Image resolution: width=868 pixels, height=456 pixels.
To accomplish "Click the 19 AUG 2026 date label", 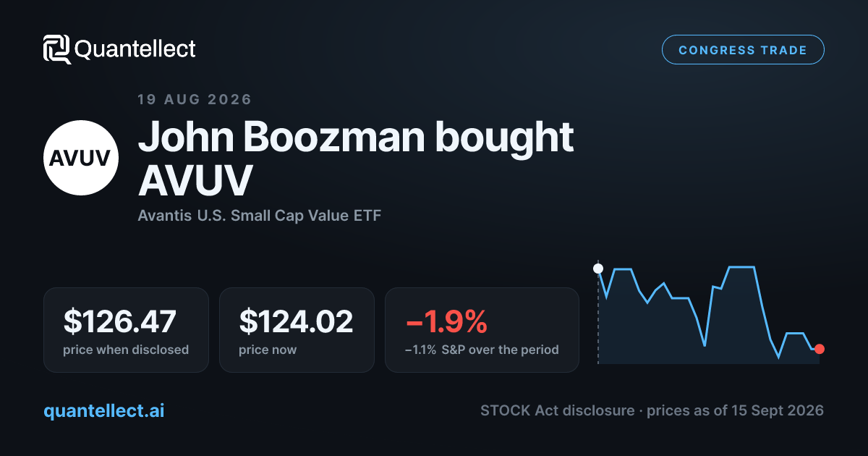I will coord(195,99).
